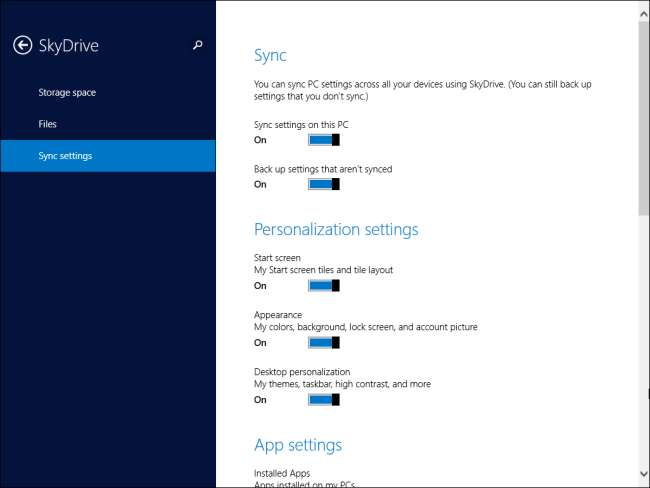
Task: Click the SkyDrive title text
Action: 68,45
